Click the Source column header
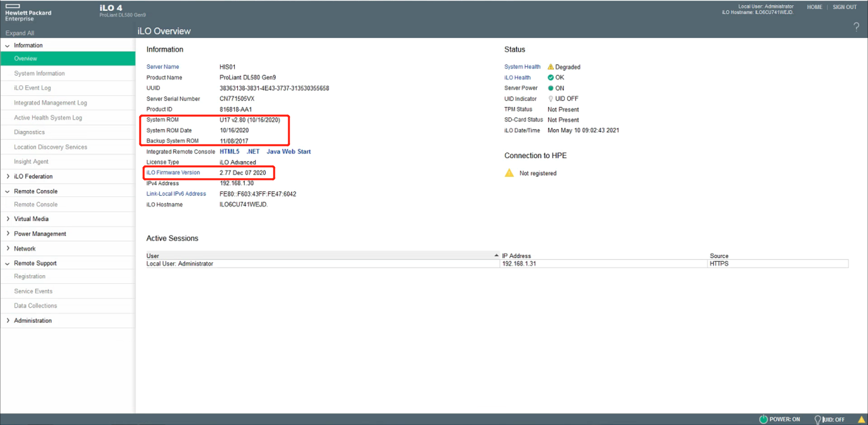 719,256
